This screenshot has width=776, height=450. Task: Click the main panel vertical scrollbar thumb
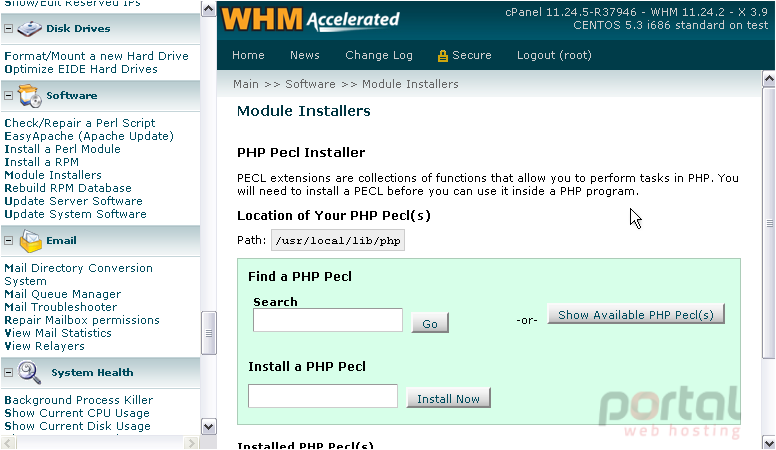click(x=769, y=223)
